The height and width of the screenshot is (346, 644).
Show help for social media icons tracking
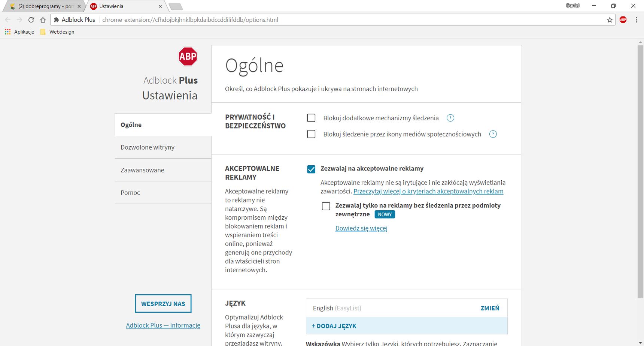point(493,134)
